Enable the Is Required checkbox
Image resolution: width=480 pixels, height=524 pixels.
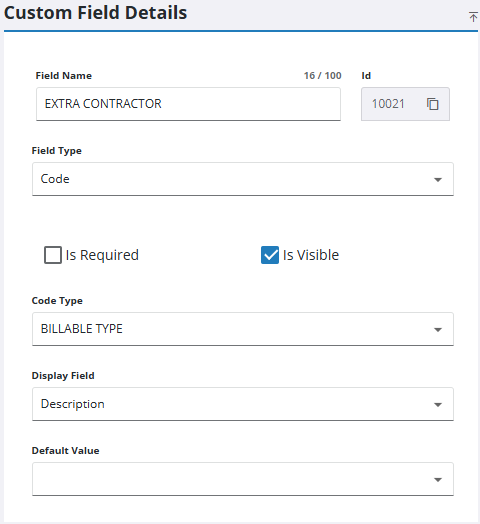(x=53, y=255)
